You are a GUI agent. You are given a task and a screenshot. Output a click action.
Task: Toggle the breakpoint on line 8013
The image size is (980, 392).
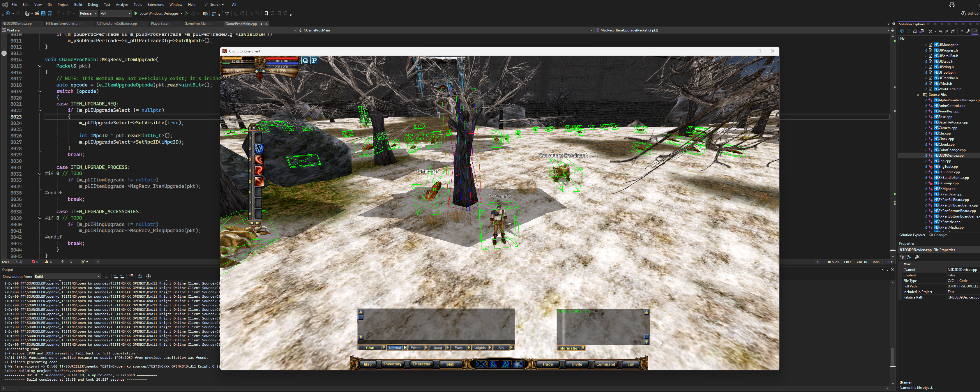(x=4, y=53)
